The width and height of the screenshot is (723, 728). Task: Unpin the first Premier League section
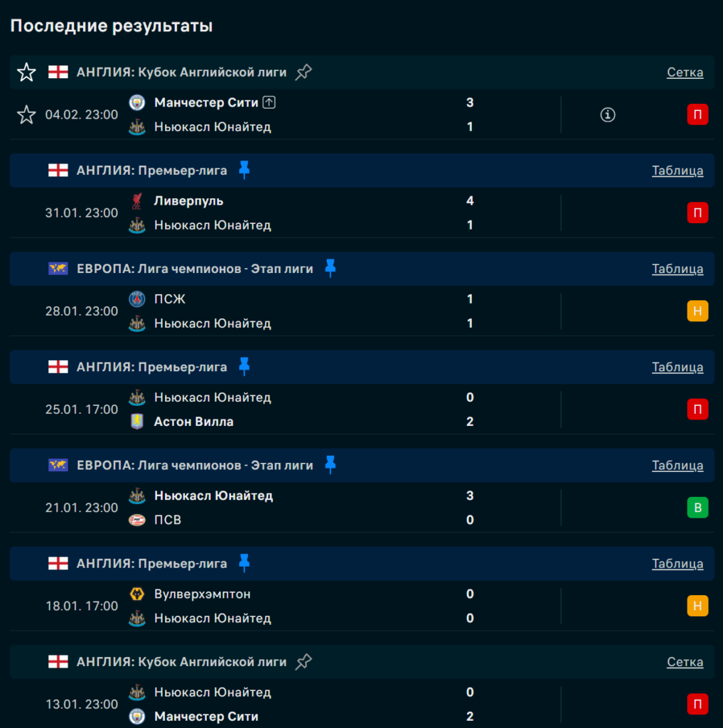[x=245, y=170]
